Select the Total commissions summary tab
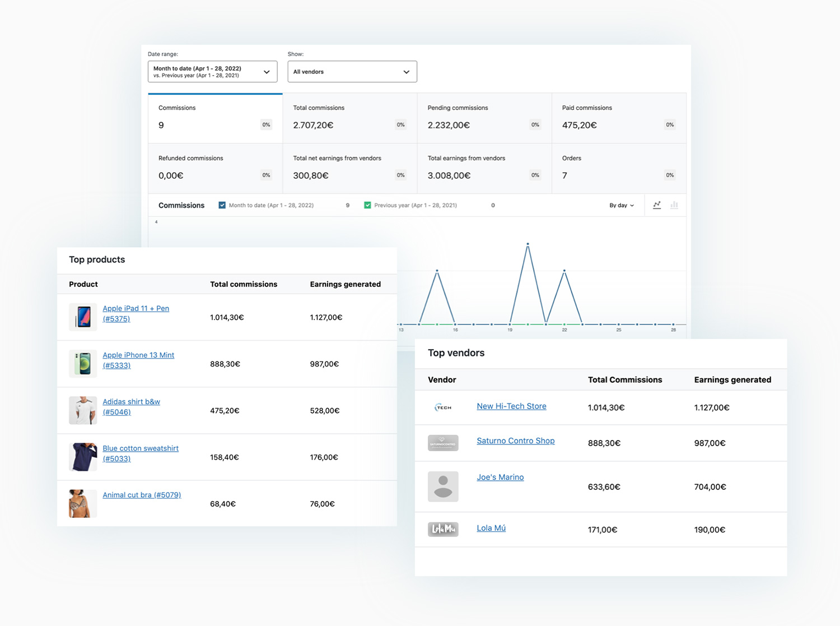Viewport: 840px width, 626px height. tap(350, 118)
